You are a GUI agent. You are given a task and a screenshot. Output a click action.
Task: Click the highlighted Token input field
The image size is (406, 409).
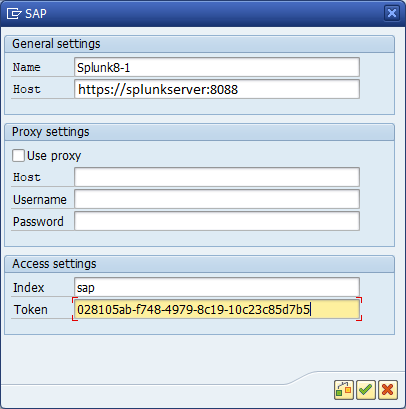[x=217, y=309]
